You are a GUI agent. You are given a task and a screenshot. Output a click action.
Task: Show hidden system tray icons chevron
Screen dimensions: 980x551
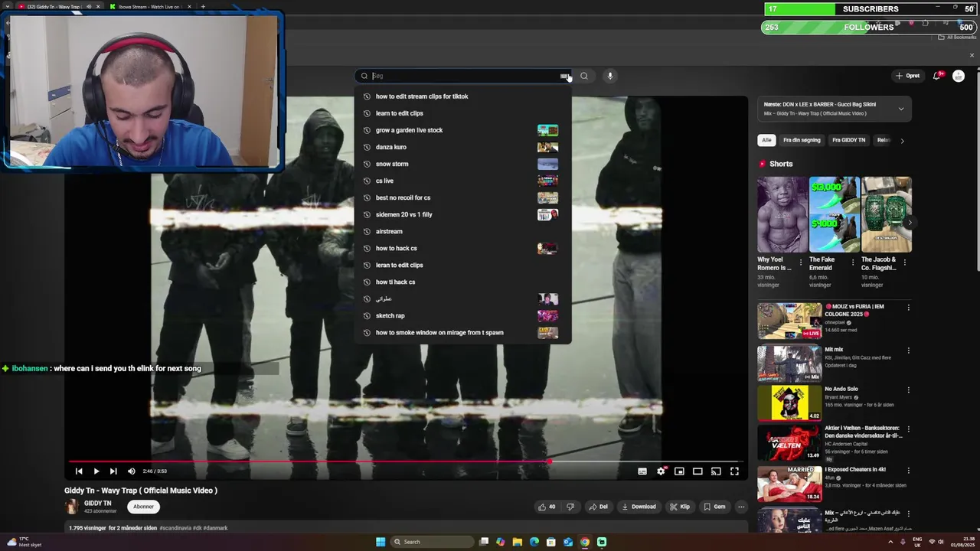click(x=890, y=542)
